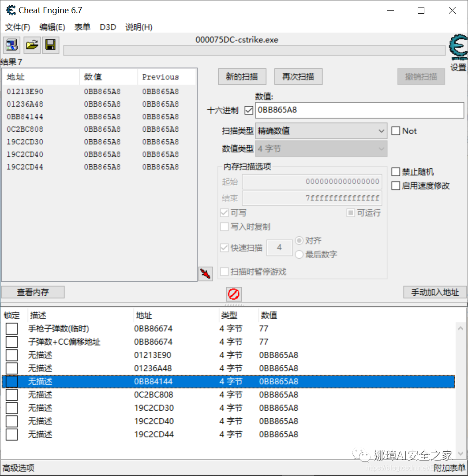Toggle the 扫描时暂停游戏 checkbox

coord(224,271)
